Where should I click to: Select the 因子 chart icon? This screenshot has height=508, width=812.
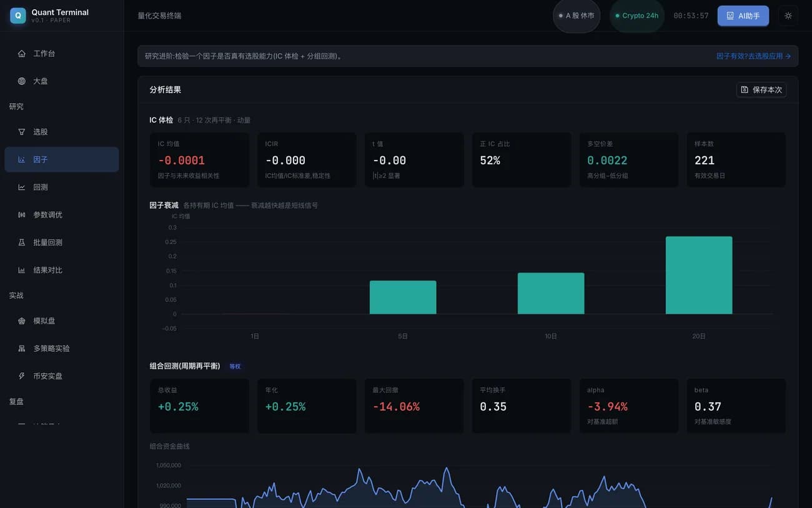(x=22, y=159)
